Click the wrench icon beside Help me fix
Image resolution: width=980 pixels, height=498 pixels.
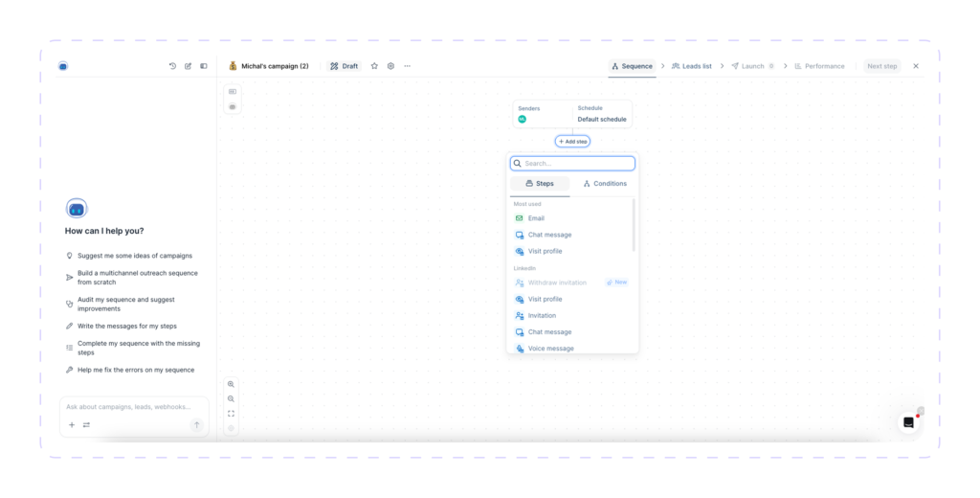tap(69, 370)
